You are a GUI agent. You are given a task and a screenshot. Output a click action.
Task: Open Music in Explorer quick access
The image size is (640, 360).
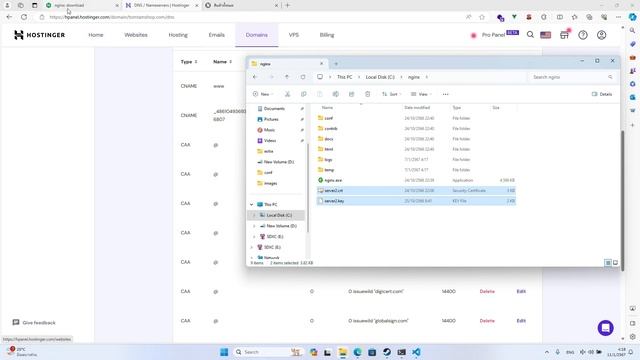[269, 130]
